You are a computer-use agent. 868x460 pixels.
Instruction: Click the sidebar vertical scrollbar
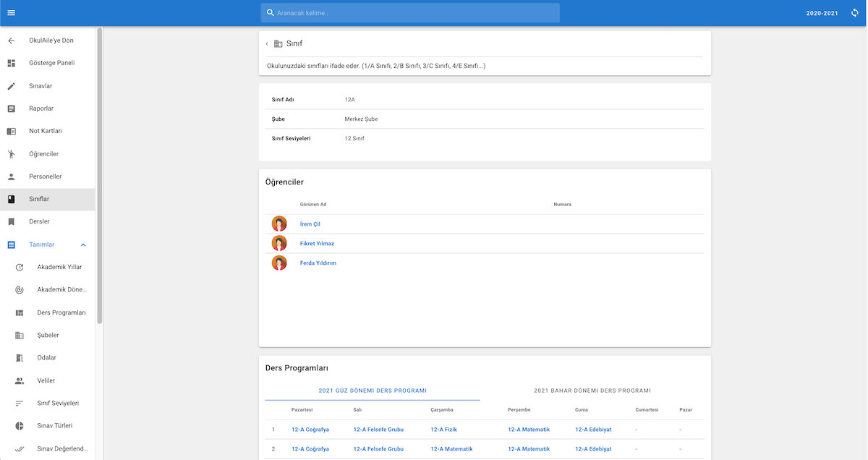tap(100, 176)
